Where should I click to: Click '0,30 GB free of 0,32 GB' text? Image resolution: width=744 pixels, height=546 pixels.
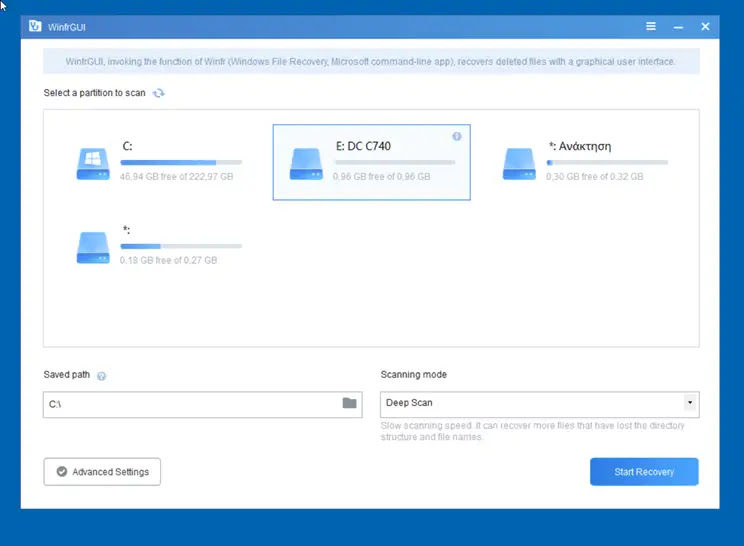click(x=595, y=176)
